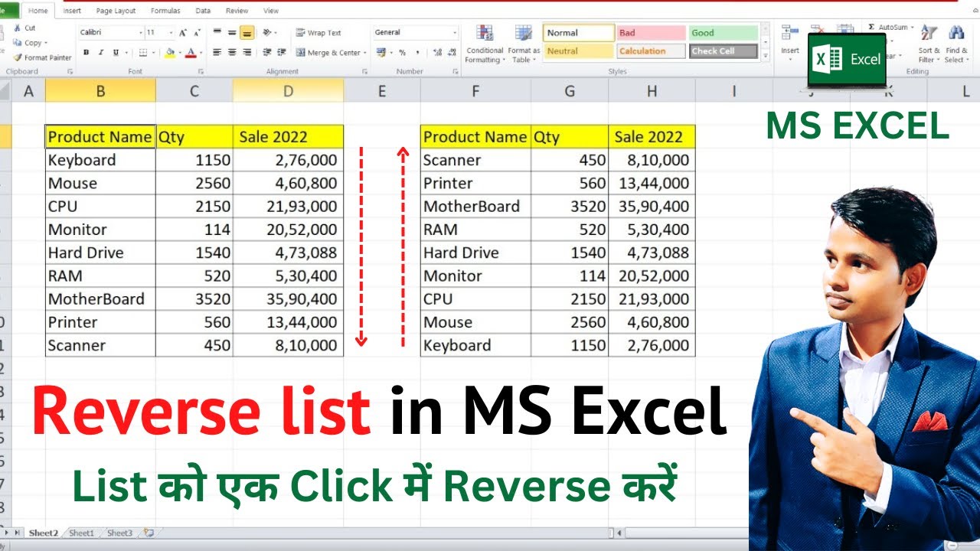
Task: Apply the Good cell style
Action: [x=723, y=33]
